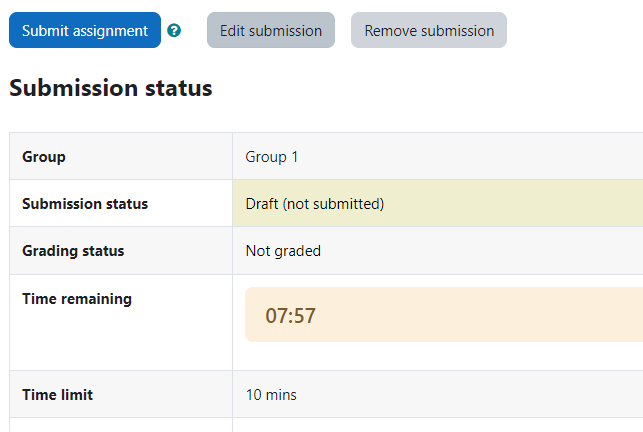Click the Draft (not submitted) text
The width and height of the screenshot is (643, 432).
click(315, 204)
